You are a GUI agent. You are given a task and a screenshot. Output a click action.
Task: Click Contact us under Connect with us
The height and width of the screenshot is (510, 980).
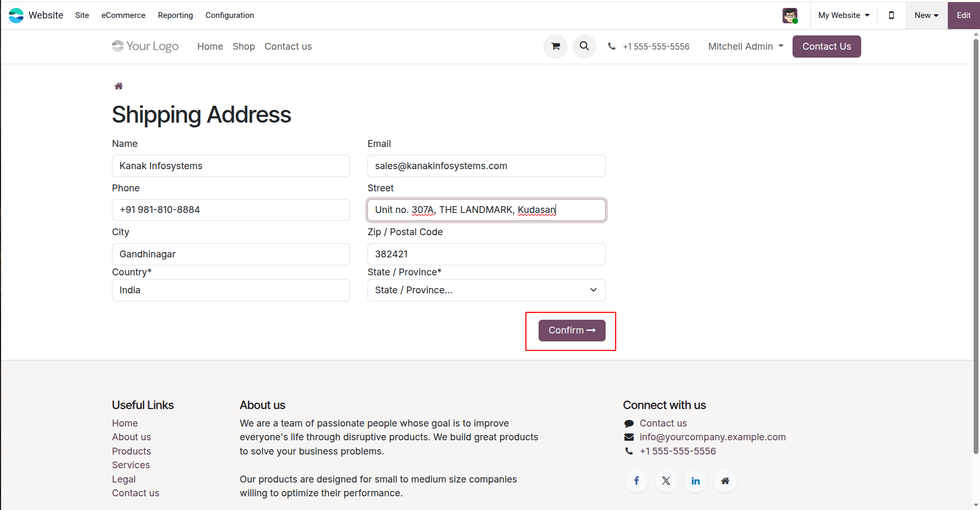coord(663,423)
